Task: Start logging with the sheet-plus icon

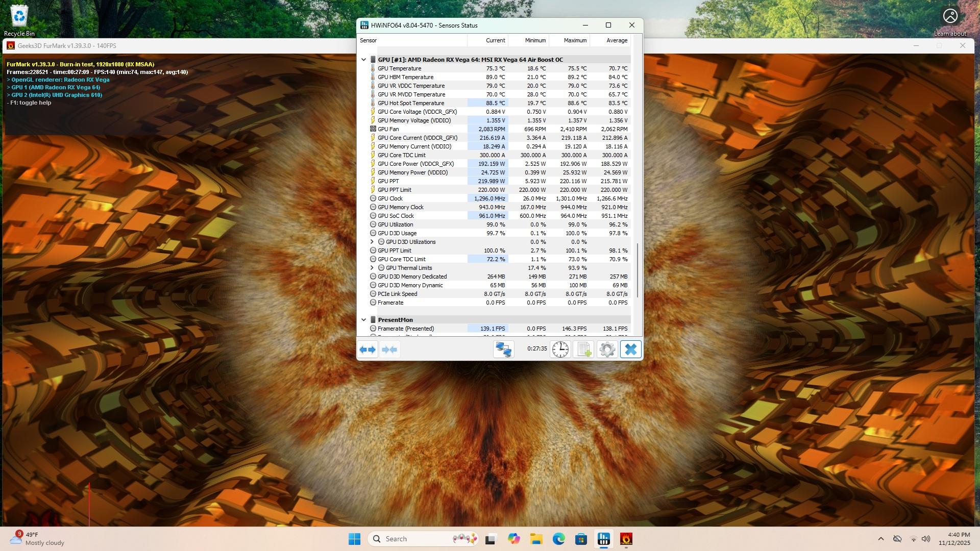Action: 583,349
